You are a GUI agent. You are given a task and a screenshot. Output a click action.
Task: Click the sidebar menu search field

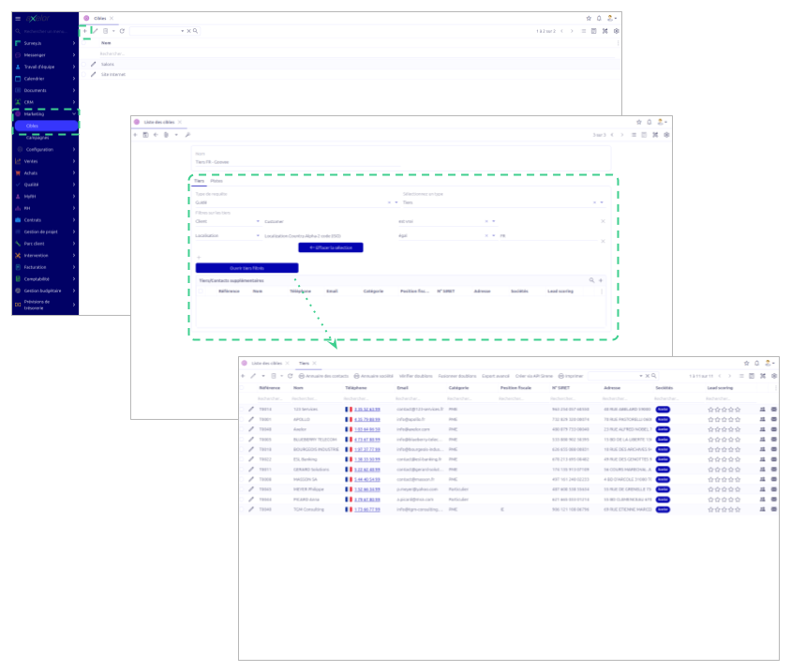pyautogui.click(x=45, y=31)
